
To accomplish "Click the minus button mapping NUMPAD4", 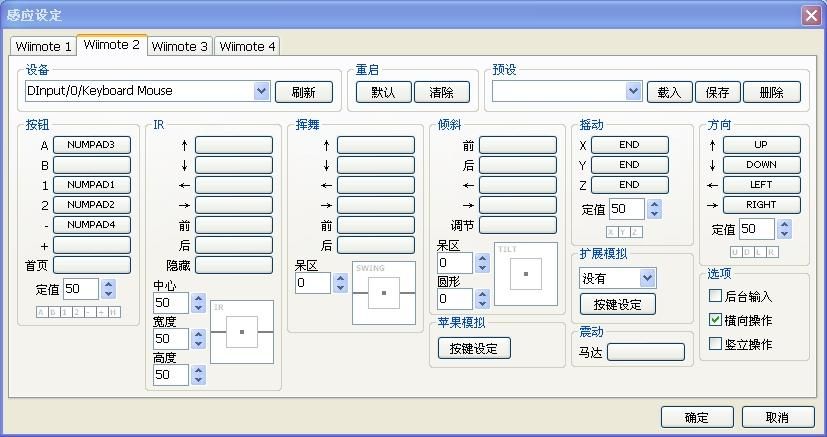I will 92,225.
